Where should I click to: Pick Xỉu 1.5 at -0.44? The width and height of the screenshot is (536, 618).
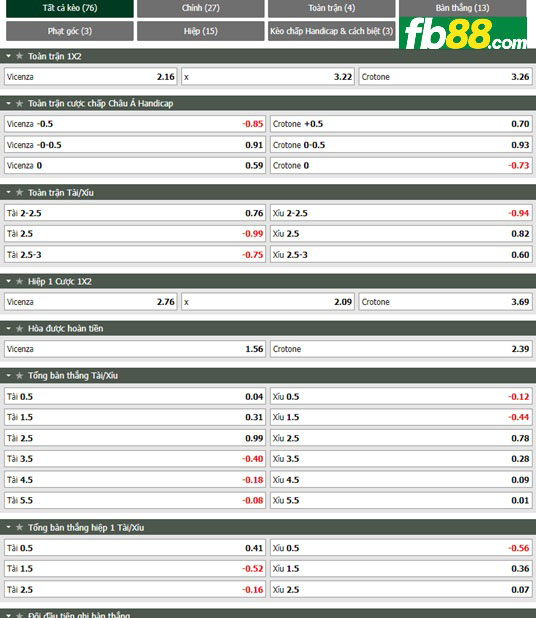coord(401,417)
